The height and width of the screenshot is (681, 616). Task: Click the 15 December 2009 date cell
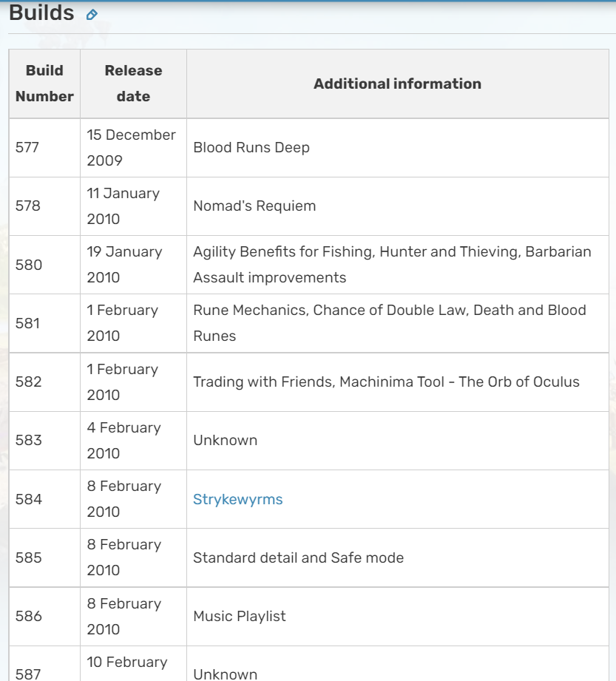[x=133, y=148]
